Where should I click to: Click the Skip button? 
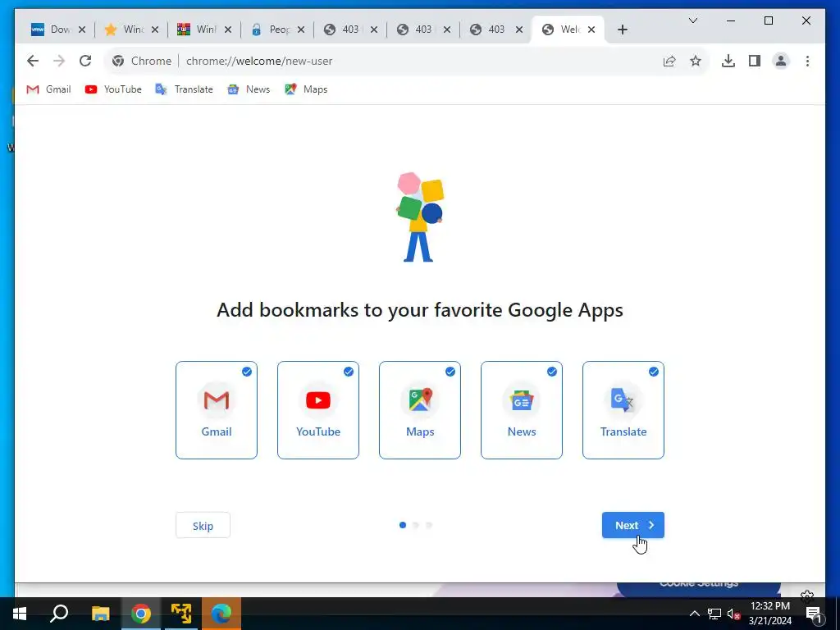pyautogui.click(x=203, y=526)
